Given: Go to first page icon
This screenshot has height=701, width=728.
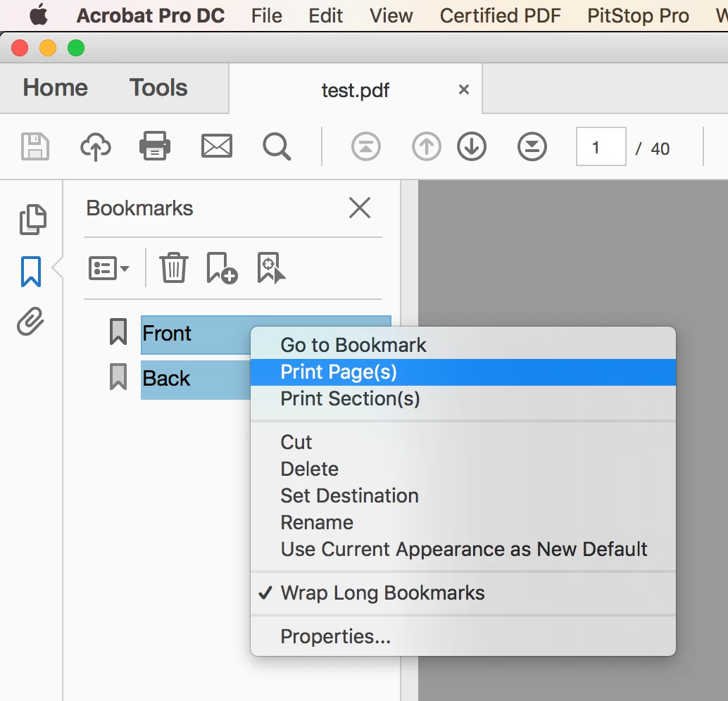Looking at the screenshot, I should click(x=366, y=146).
